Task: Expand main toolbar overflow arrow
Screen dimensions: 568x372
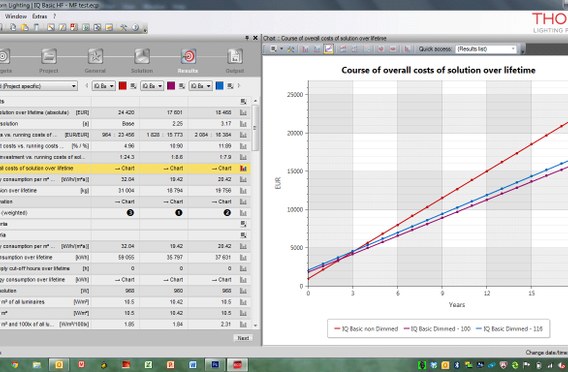Action: 145,30
